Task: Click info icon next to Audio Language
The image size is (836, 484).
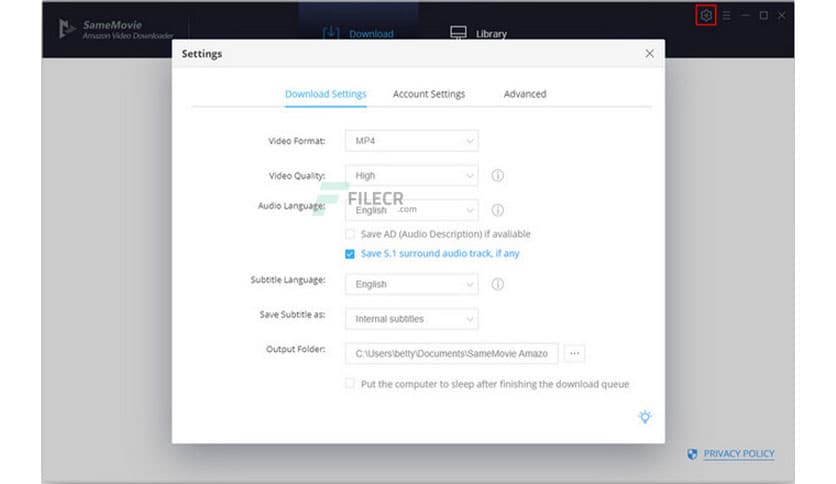Action: click(x=497, y=210)
